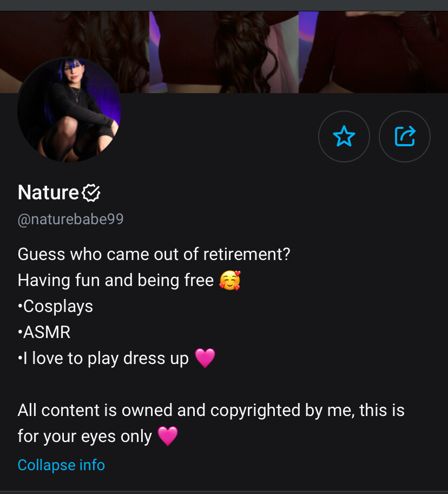The image size is (448, 494).
Task: Open the middle panel of the cover banner
Action: pos(224,51)
